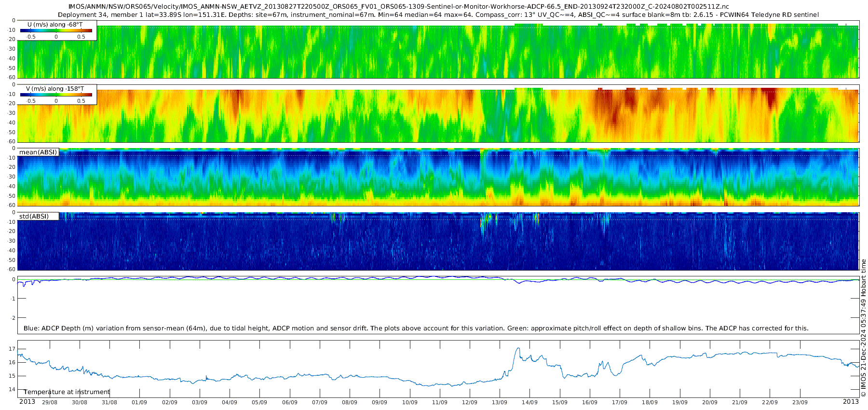Image resolution: width=868 pixels, height=410 pixels.
Task: Click the 16 tick on temperature axis
Action: click(13, 363)
